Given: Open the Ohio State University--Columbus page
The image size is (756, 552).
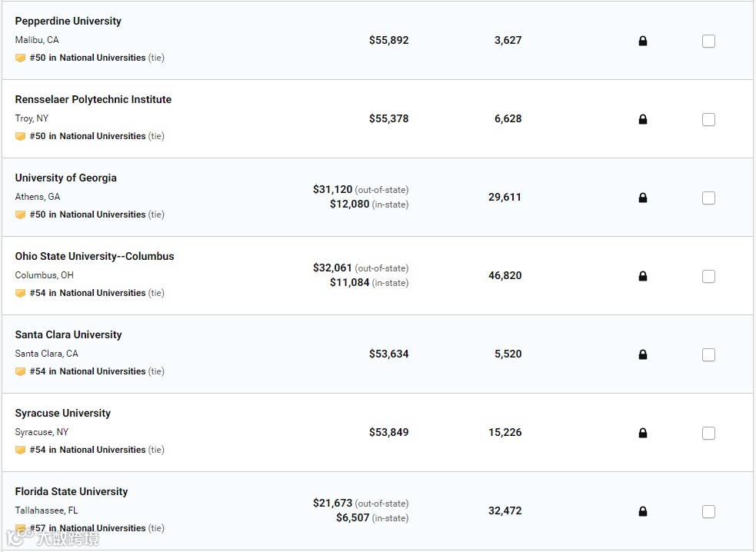Looking at the screenshot, I should (95, 256).
